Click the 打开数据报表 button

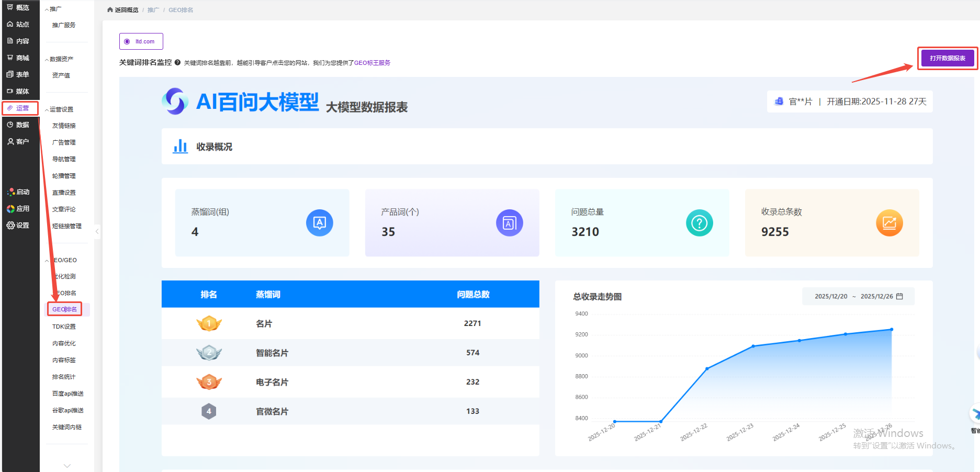click(x=947, y=58)
